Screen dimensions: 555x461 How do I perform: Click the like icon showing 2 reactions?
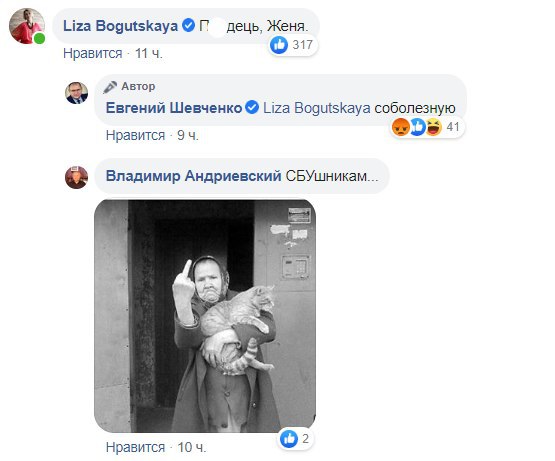(289, 439)
